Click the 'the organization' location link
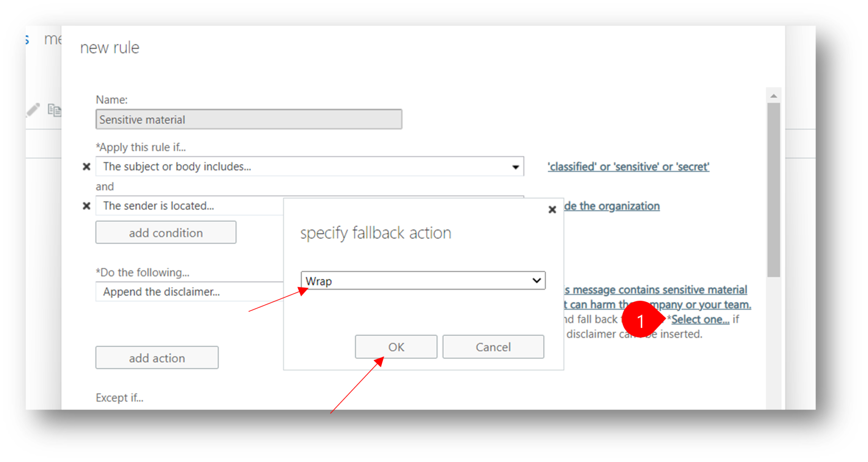The height and width of the screenshot is (462, 868). 612,206
